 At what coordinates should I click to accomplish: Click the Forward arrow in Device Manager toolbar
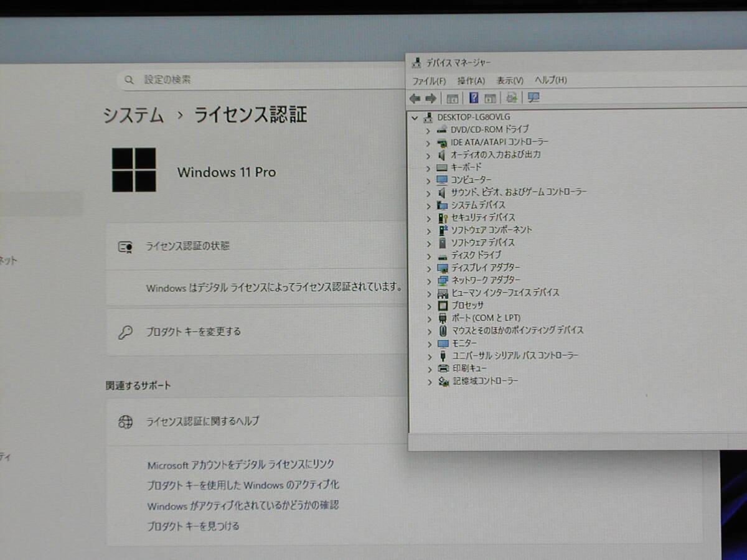pyautogui.click(x=430, y=98)
